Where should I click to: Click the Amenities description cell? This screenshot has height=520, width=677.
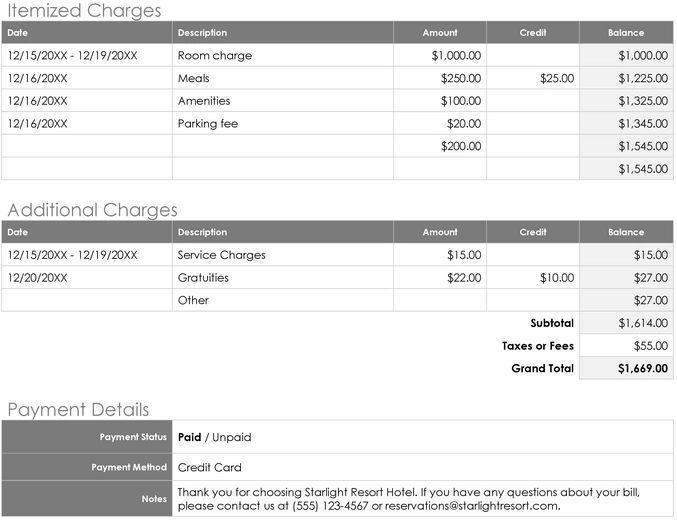[x=283, y=101]
